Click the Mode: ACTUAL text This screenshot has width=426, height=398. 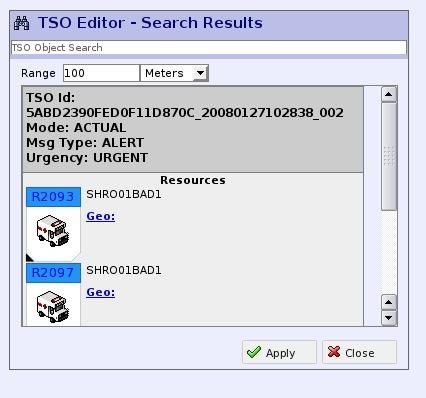76,128
